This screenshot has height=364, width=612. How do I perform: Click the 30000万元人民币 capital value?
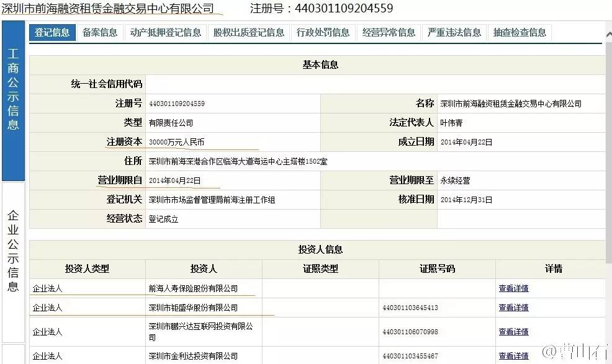pyautogui.click(x=176, y=142)
